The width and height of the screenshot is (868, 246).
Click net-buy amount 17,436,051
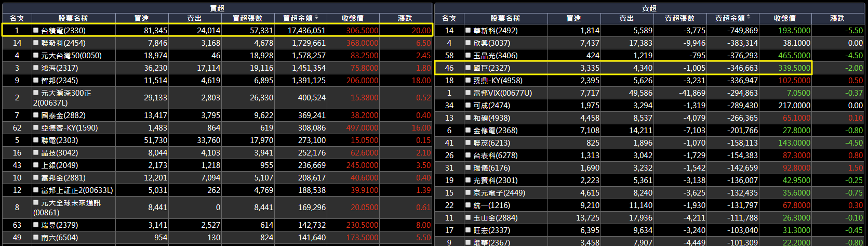(x=306, y=31)
